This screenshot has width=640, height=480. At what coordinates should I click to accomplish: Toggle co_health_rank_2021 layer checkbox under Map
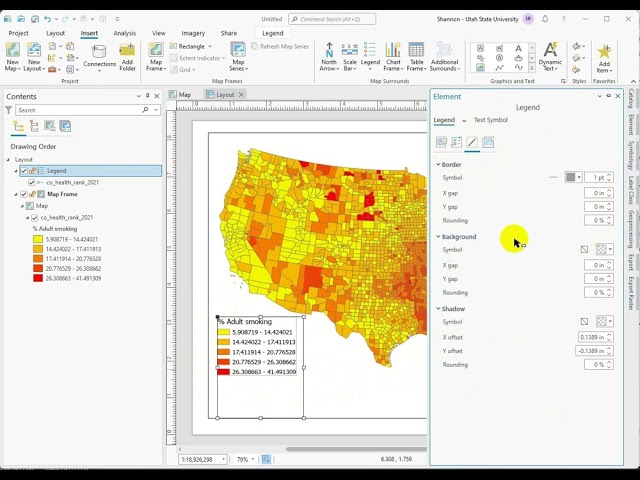click(34, 218)
